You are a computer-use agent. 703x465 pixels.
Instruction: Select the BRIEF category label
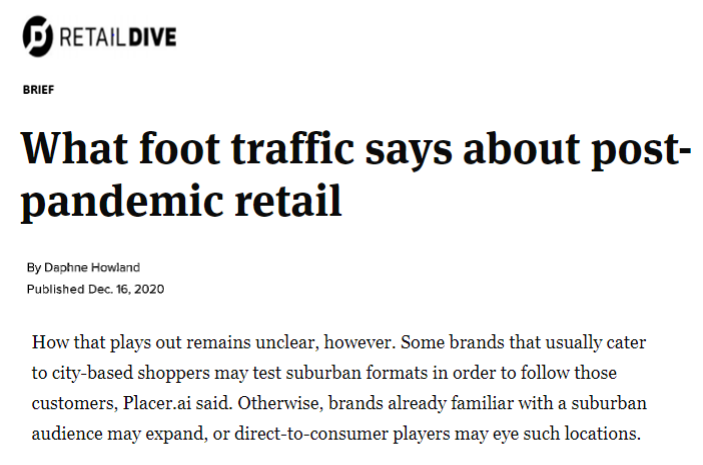click(39, 90)
